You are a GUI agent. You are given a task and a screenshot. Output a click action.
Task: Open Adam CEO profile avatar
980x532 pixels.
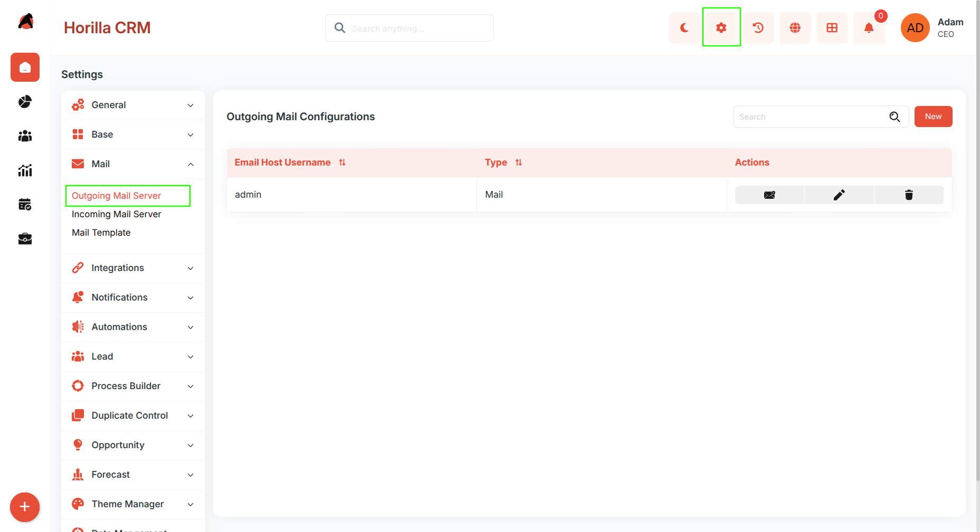pos(915,28)
